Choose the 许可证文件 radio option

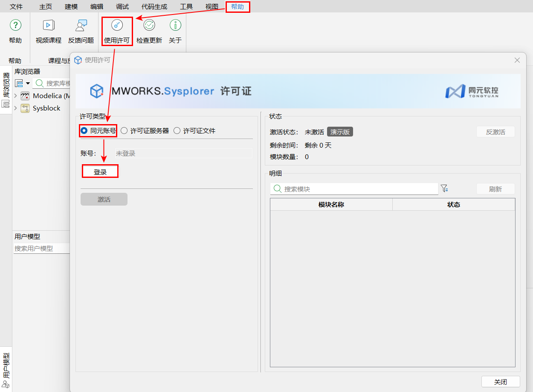tap(177, 131)
